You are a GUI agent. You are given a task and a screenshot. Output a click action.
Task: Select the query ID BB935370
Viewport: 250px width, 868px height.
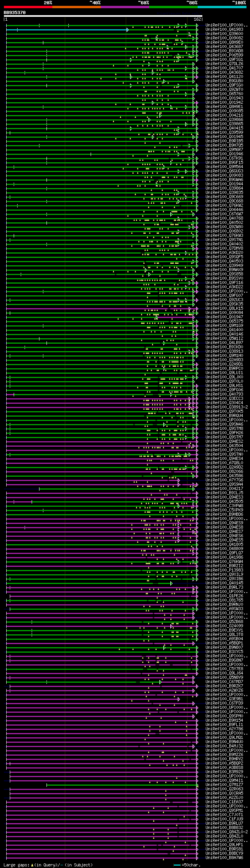[15, 12]
